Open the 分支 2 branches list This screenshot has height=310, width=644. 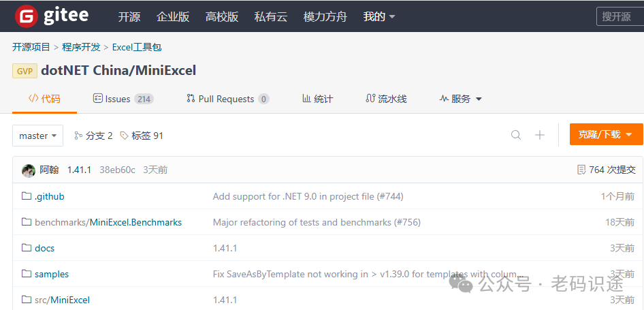[94, 136]
